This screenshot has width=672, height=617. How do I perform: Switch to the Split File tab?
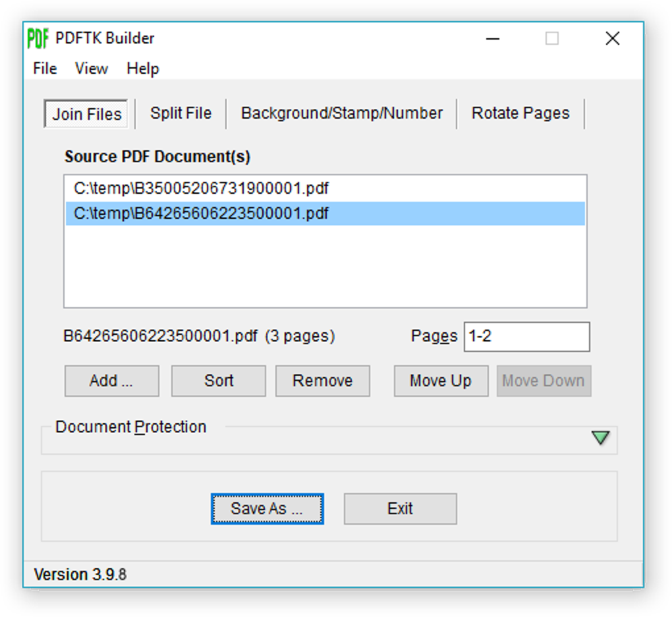coord(180,113)
